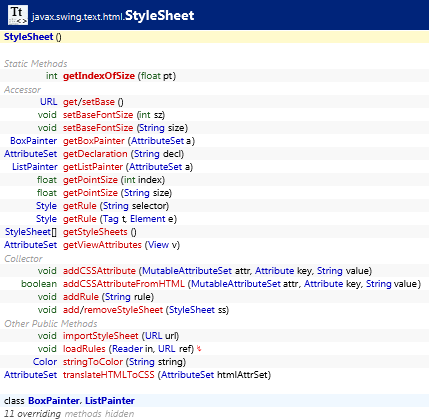Open setBaseFontSize (int sz) method

pos(98,115)
